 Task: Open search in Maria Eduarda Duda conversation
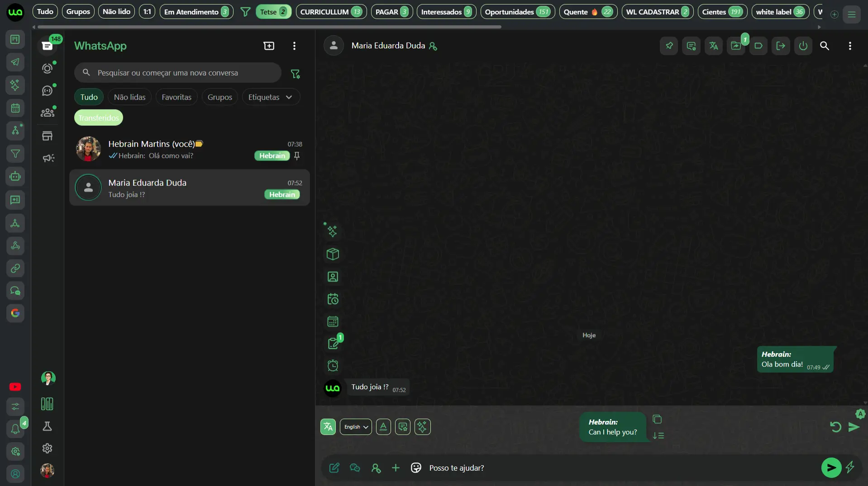coord(825,46)
